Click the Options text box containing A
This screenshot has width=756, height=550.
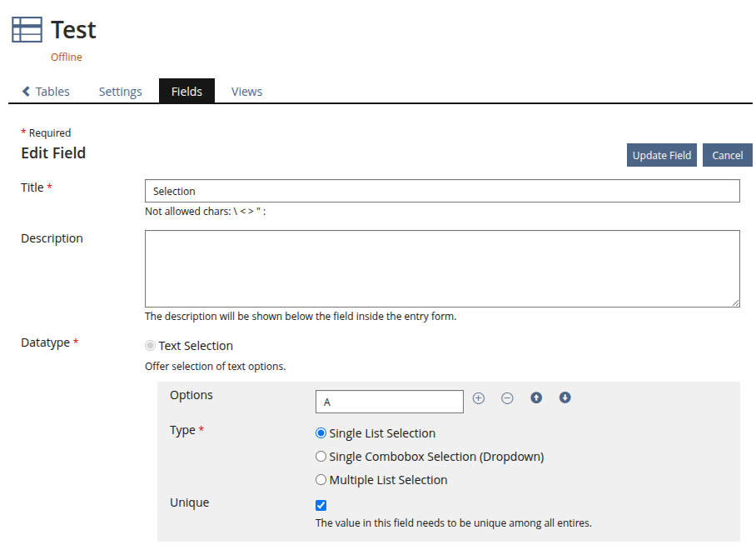(389, 402)
